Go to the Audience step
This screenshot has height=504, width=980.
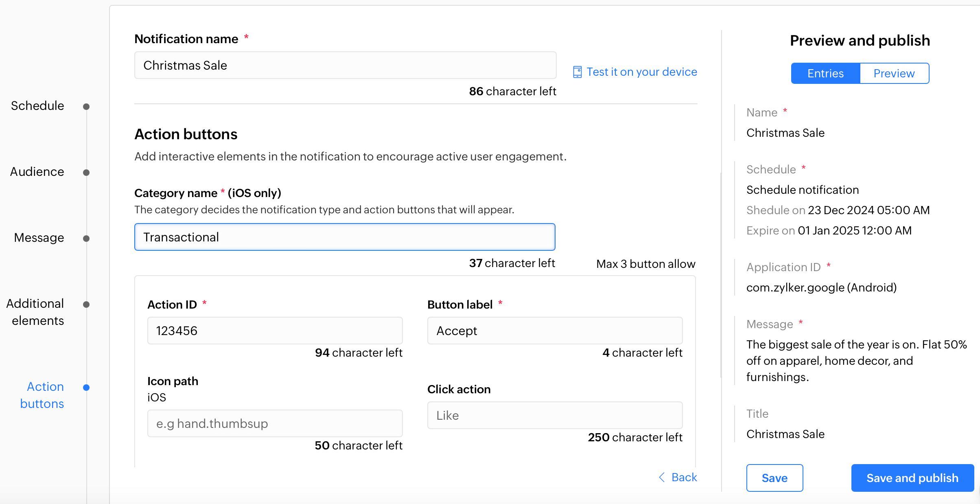[x=37, y=172]
